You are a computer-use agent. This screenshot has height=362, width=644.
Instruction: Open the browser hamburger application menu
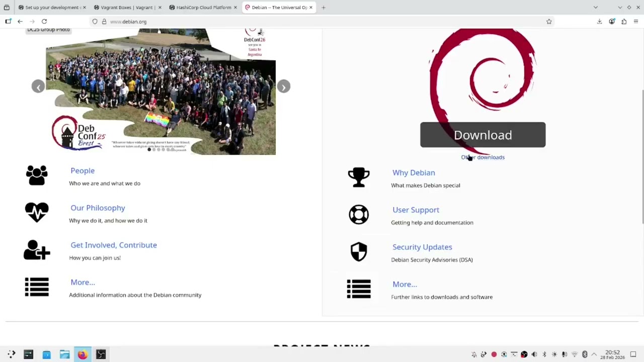636,22
